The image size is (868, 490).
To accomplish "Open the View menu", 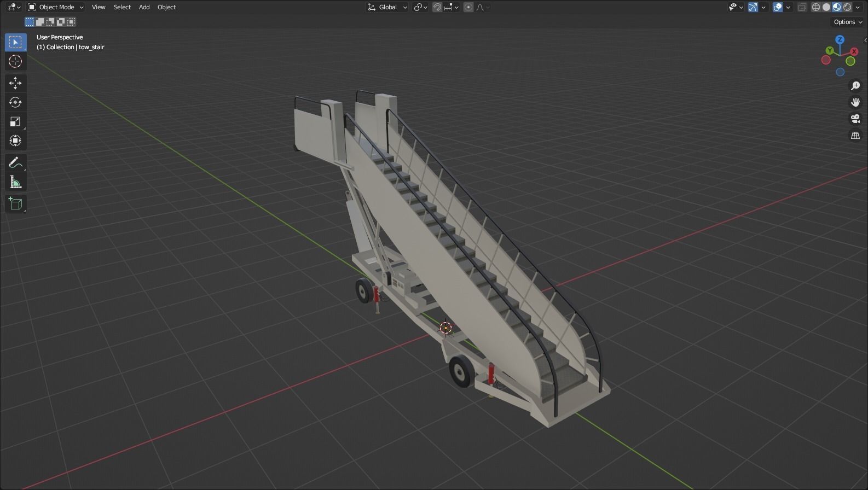I will point(99,7).
